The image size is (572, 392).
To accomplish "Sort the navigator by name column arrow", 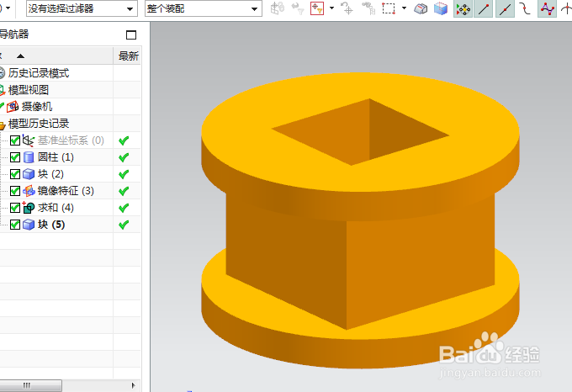I will coord(20,56).
